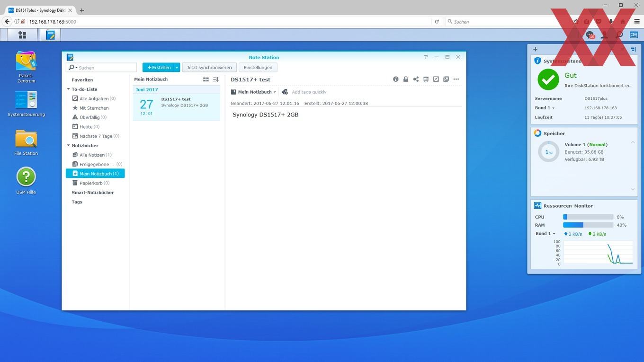Click the browser back arrow
644x362 pixels.
click(x=7, y=21)
